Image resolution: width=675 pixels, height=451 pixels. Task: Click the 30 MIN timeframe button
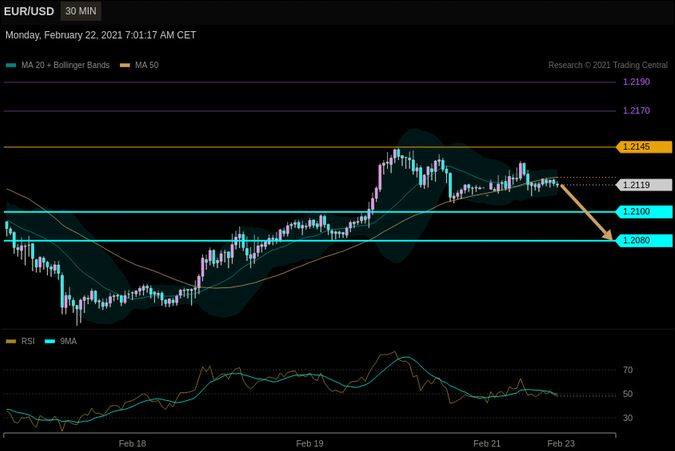click(81, 11)
